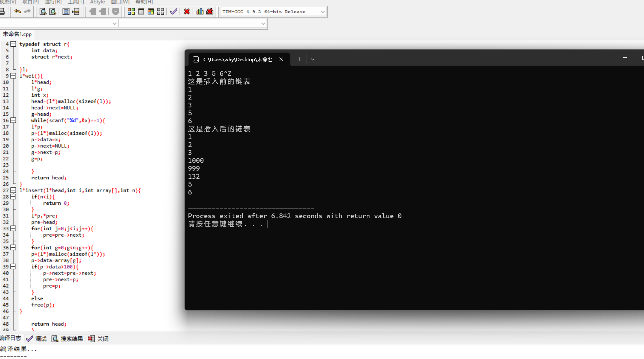Collapse the insert function fold at line 27
This screenshot has width=644, height=359.
click(13, 190)
